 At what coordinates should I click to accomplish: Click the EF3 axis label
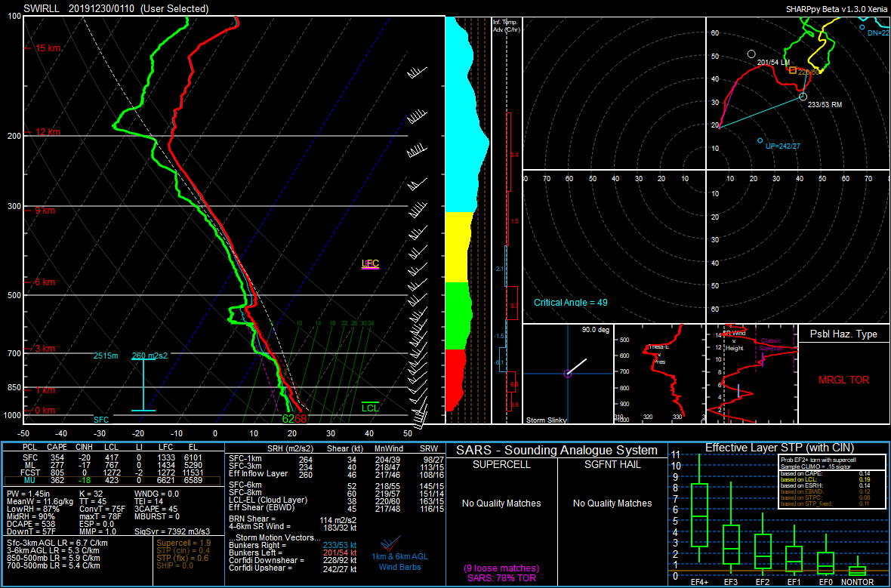coord(730,582)
